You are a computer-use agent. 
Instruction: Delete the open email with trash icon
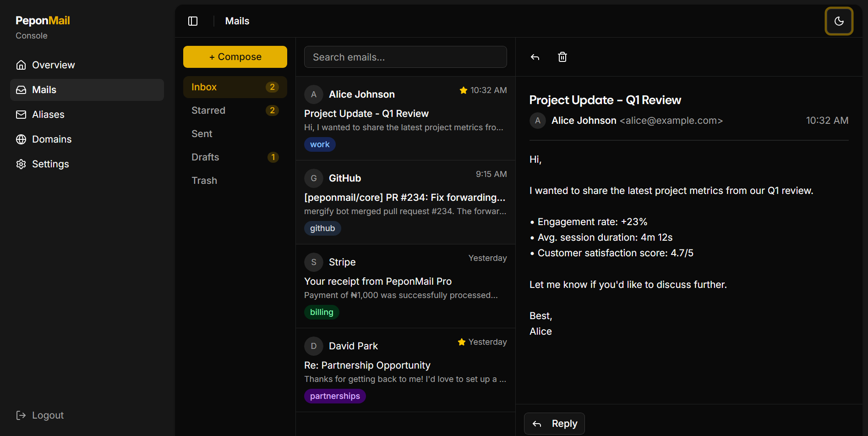tap(562, 57)
